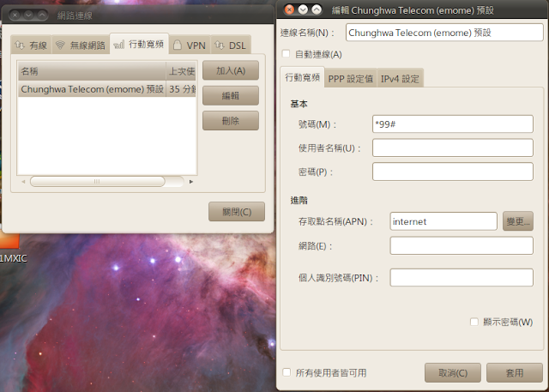This screenshot has height=392, width=549.
Task: Click the 存取點名稱(APN) field with internet
Action: [443, 221]
